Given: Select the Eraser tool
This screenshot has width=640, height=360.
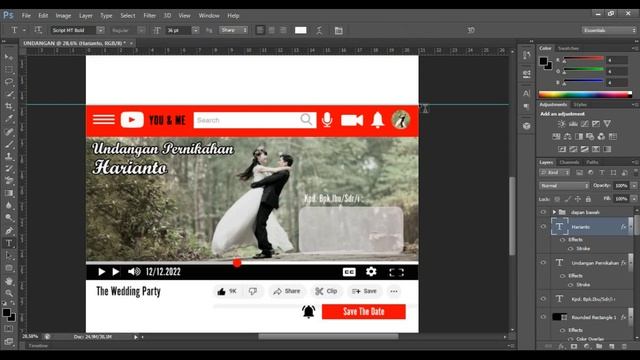Looking at the screenshot, I should click(9, 181).
